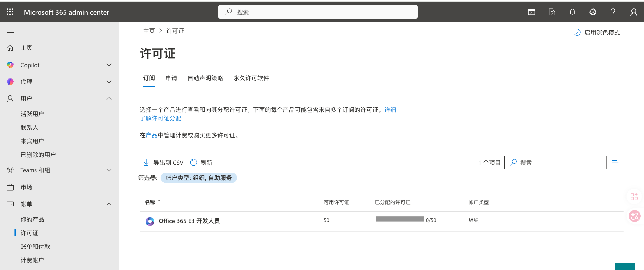
Task: Click the home icon beside 主页
Action: pos(10,48)
